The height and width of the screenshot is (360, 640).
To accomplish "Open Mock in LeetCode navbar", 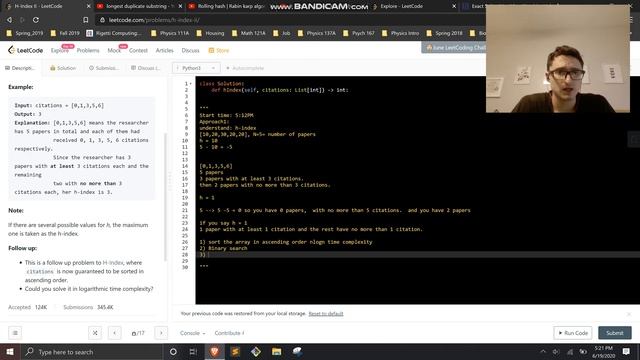I will [114, 50].
